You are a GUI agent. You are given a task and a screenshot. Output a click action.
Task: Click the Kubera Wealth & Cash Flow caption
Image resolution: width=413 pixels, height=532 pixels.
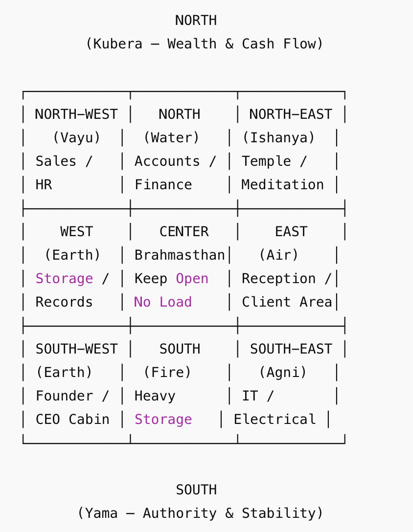(205, 44)
